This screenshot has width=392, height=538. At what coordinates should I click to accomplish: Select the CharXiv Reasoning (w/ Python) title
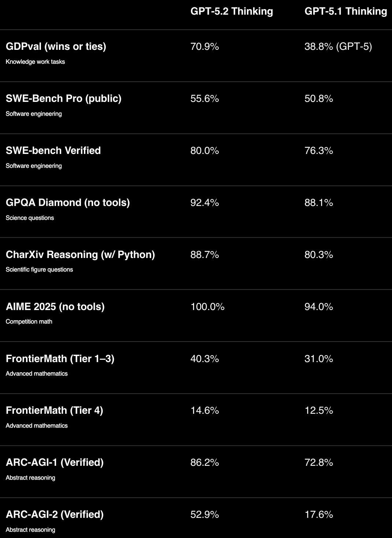pyautogui.click(x=80, y=255)
